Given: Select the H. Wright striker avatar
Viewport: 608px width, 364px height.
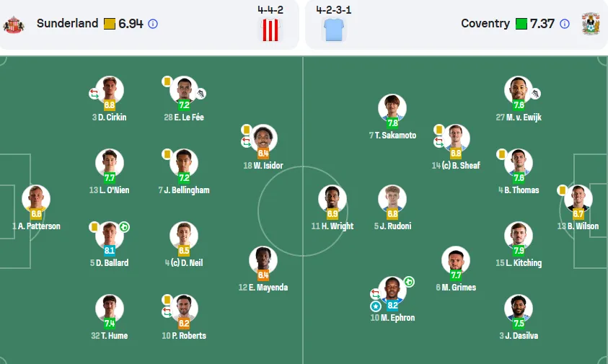Looking at the screenshot, I should (332, 199).
